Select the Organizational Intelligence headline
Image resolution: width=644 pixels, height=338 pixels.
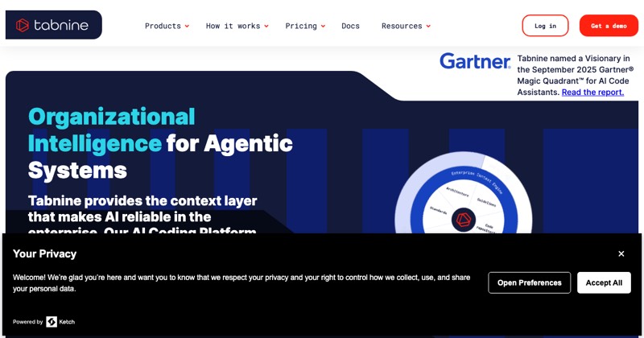coord(160,143)
